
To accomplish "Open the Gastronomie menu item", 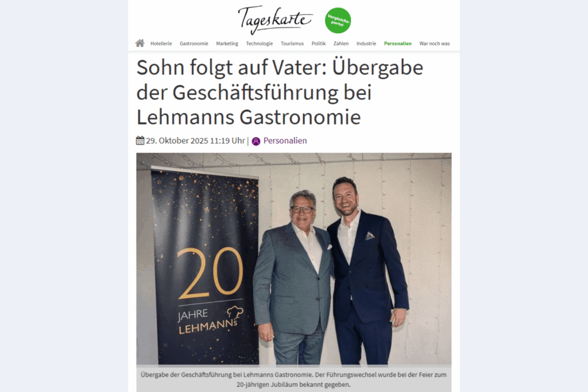I will [194, 44].
